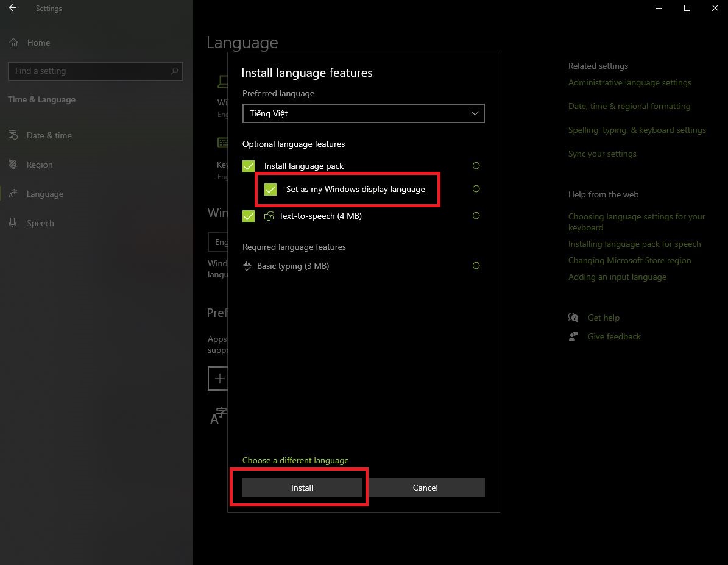Open Home in the Settings sidebar
728x565 pixels.
(x=38, y=43)
